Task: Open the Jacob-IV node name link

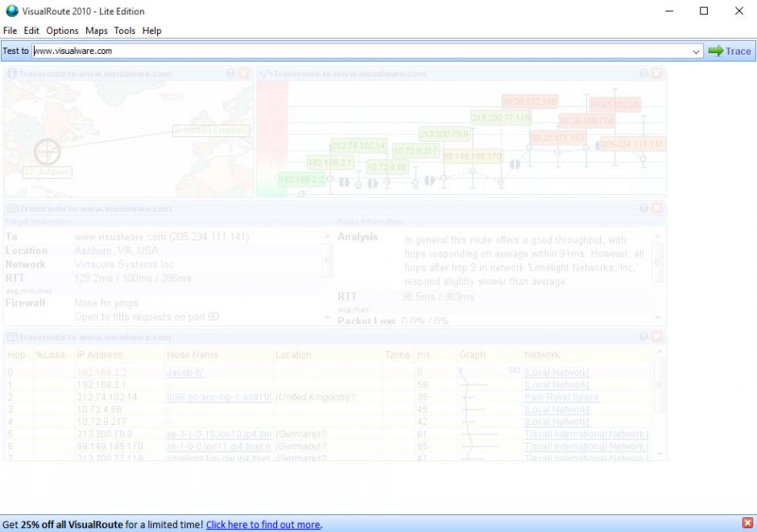Action: point(185,373)
